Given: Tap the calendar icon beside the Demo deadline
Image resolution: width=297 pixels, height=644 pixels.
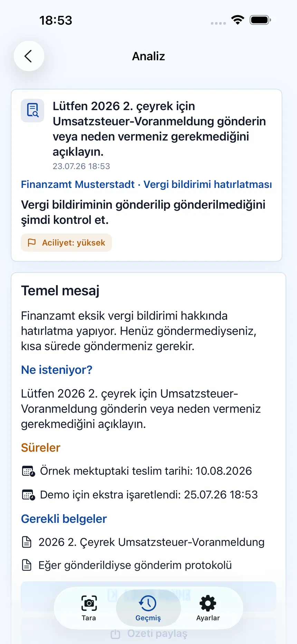Looking at the screenshot, I should point(28,495).
